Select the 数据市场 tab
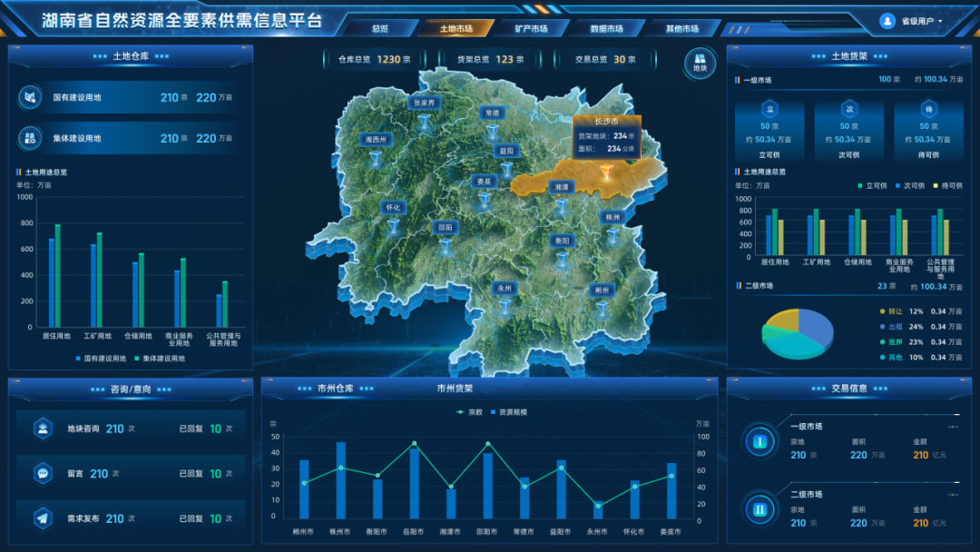The image size is (980, 552). pos(606,28)
